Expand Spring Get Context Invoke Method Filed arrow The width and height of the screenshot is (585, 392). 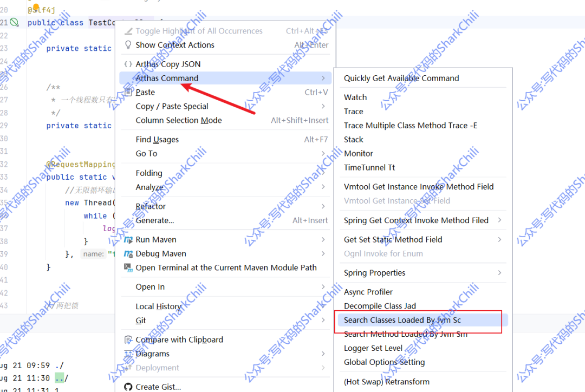coord(499,220)
